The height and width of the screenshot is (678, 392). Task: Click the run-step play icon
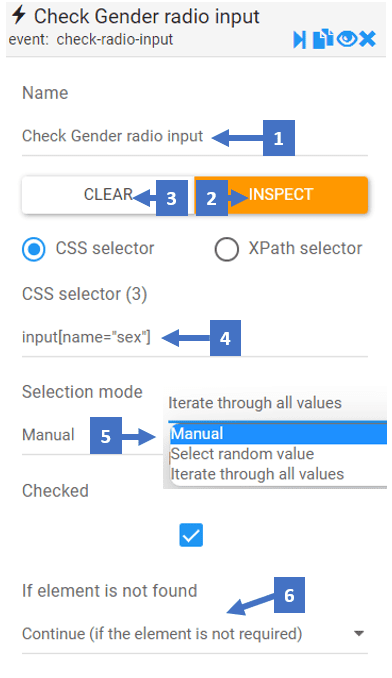pyautogui.click(x=299, y=39)
